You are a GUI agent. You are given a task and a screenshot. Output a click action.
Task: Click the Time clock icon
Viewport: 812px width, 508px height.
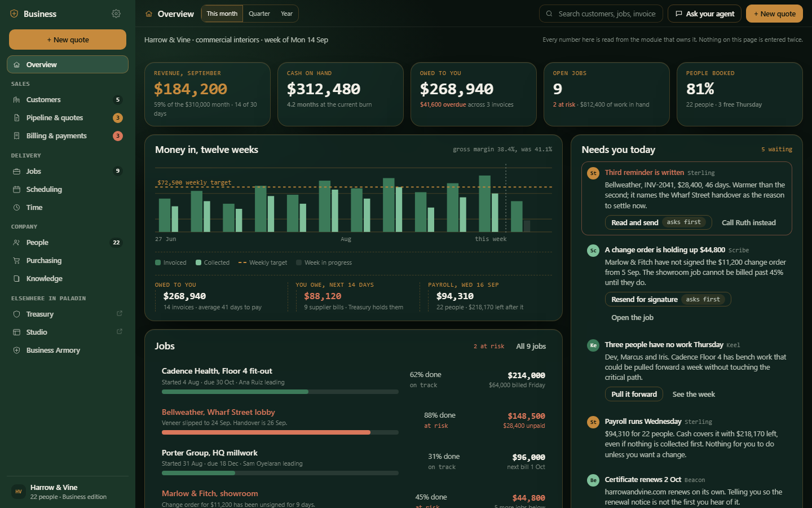coord(16,208)
